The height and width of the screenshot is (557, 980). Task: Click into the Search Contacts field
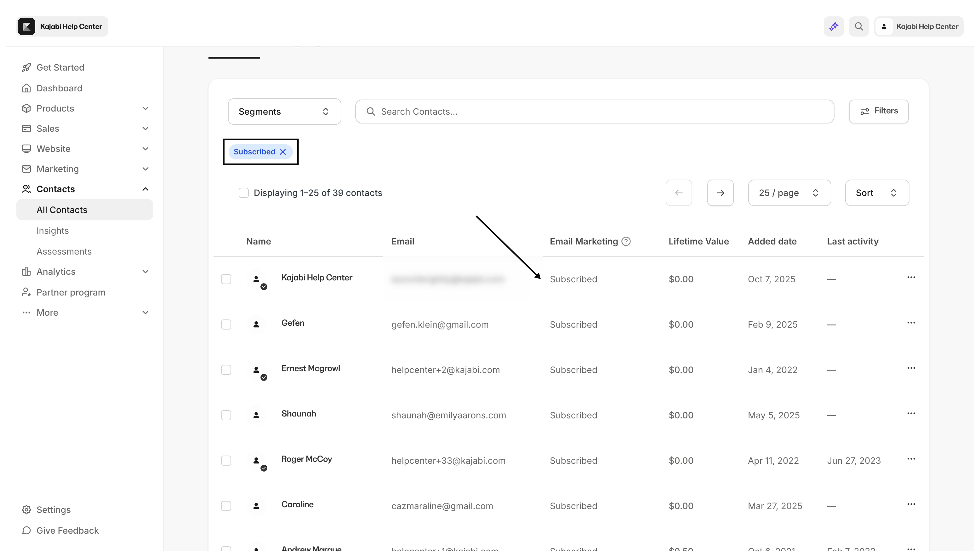pos(595,111)
